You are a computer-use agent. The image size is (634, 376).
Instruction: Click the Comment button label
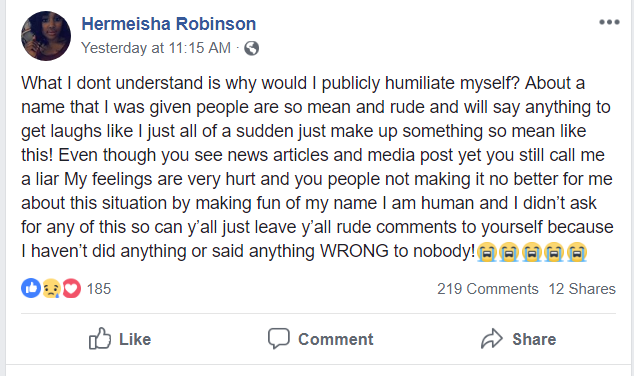coord(336,339)
